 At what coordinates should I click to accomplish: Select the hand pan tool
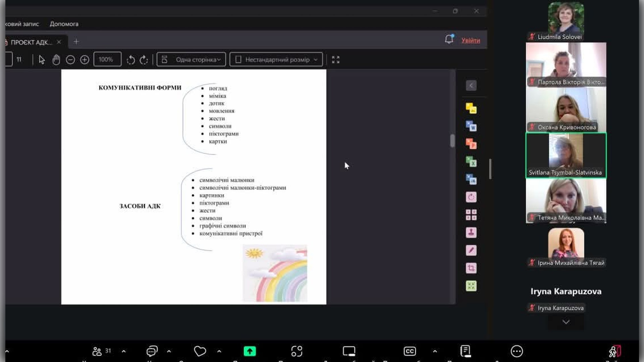(x=56, y=60)
